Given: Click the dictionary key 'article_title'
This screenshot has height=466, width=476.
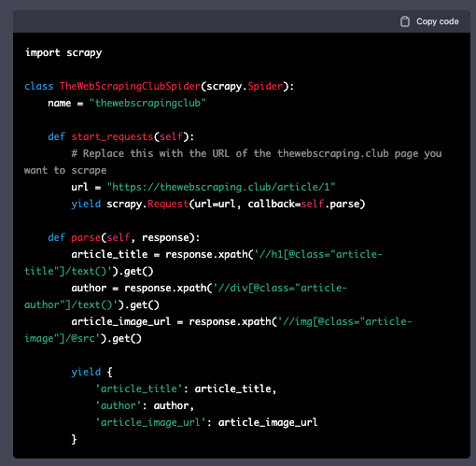Looking at the screenshot, I should (139, 388).
